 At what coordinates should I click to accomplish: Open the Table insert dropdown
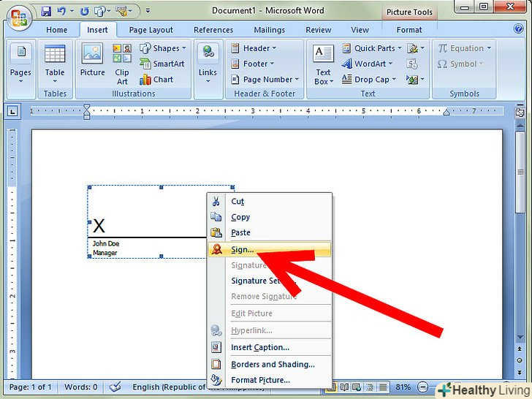point(55,64)
